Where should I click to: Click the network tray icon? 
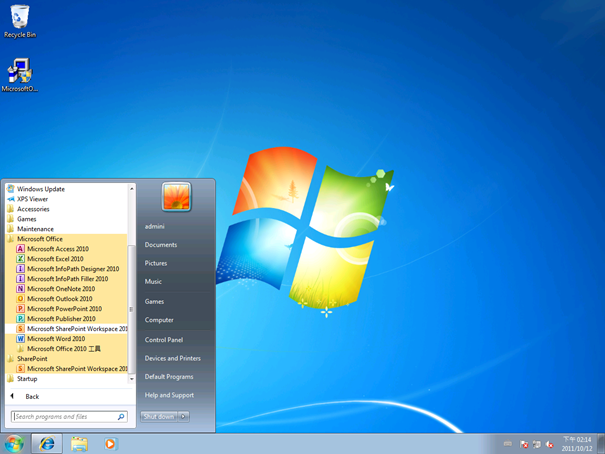tap(537, 445)
